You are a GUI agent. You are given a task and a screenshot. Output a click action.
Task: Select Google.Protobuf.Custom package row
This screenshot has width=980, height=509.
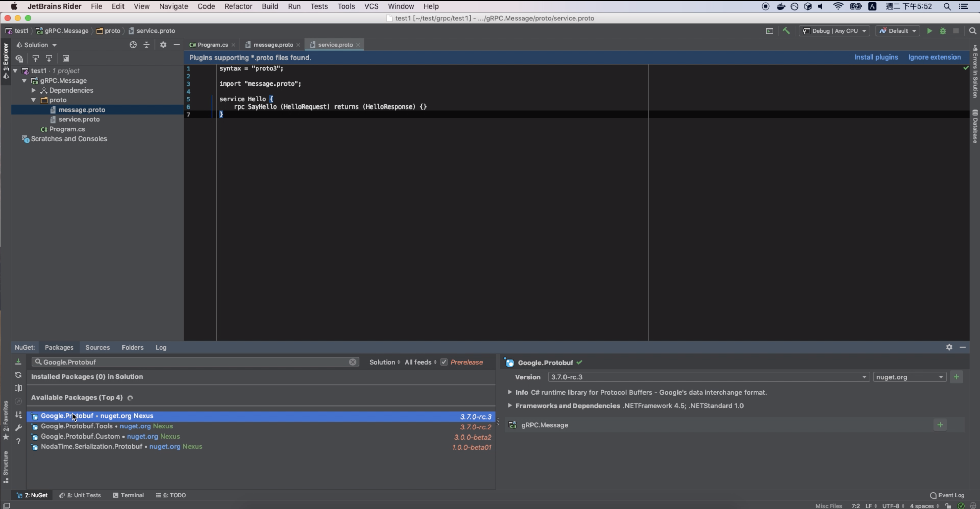261,436
